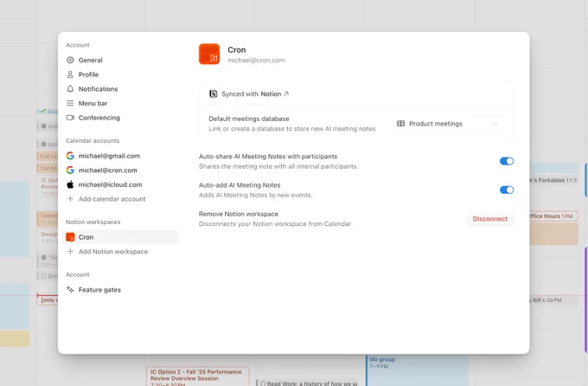Viewport: 588px width, 386px height.
Task: Click plus icon for Add Notion workspace
Action: point(70,252)
